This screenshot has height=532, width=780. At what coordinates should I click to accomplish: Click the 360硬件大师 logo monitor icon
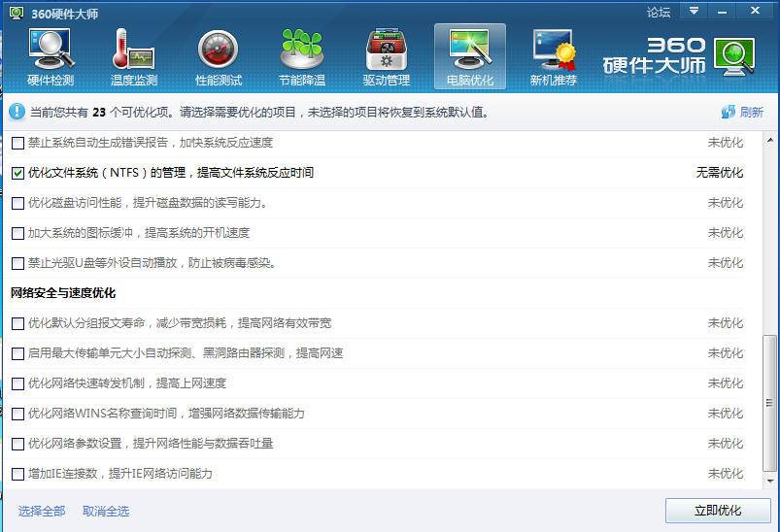point(734,56)
